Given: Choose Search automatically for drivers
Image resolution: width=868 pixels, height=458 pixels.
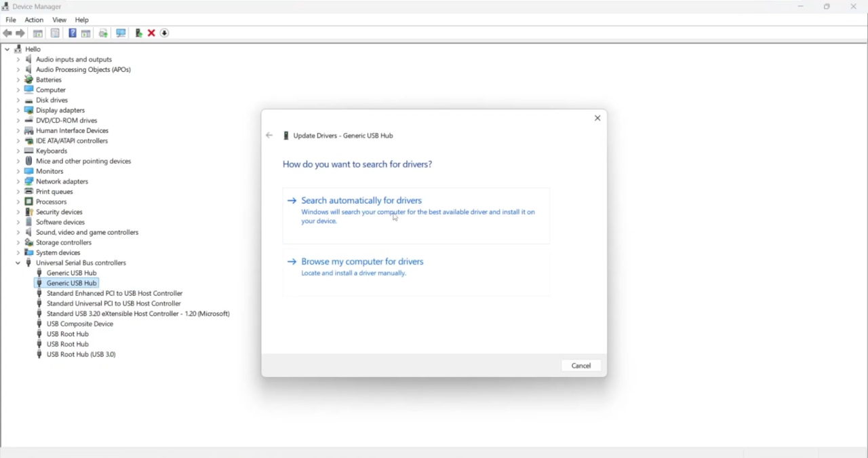Looking at the screenshot, I should pos(416,215).
